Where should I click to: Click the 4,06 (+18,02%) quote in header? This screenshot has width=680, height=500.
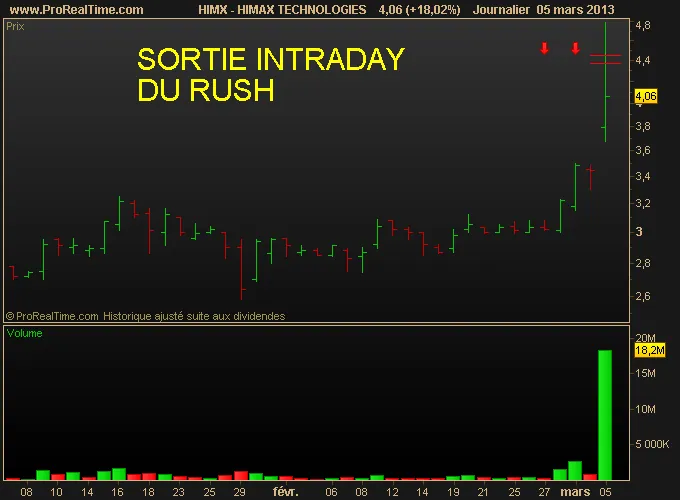click(x=419, y=10)
